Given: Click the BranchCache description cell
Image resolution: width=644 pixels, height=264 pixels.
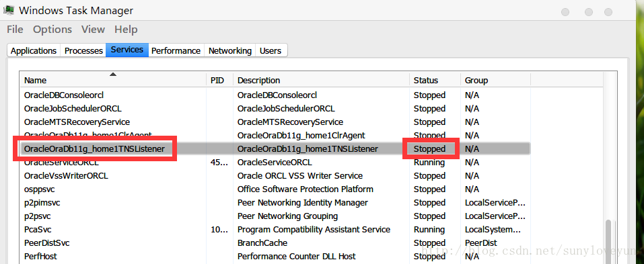Looking at the screenshot, I should 262,243.
